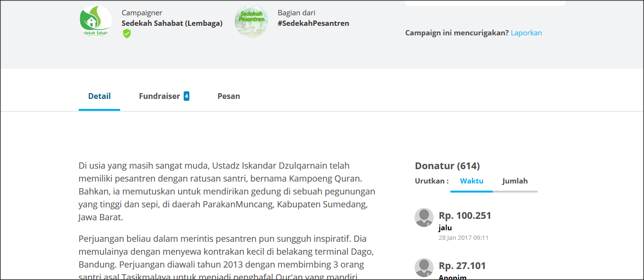
Task: Click the Anonim donor avatar
Action: [x=424, y=268]
